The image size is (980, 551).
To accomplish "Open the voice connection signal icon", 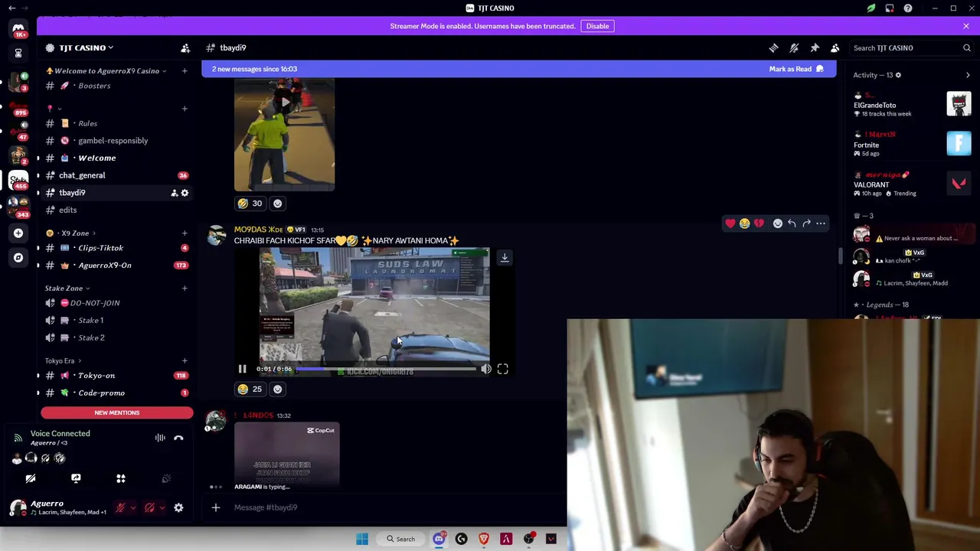I will tap(18, 438).
